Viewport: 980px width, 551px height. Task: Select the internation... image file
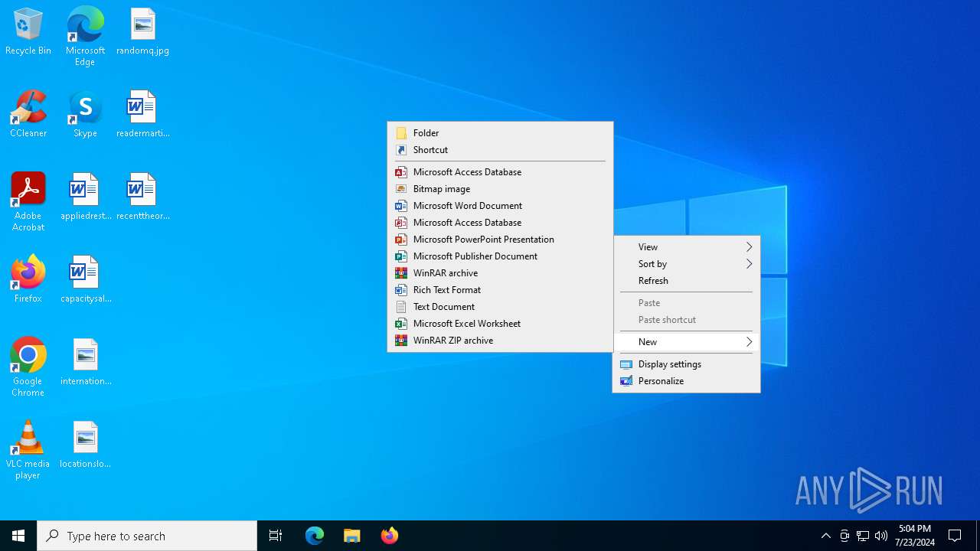pyautogui.click(x=86, y=363)
